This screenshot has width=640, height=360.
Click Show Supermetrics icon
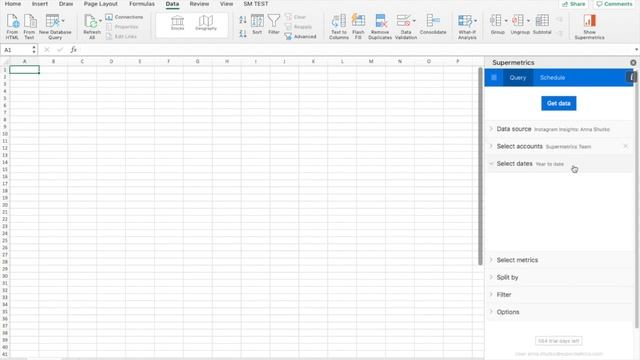pyautogui.click(x=589, y=26)
